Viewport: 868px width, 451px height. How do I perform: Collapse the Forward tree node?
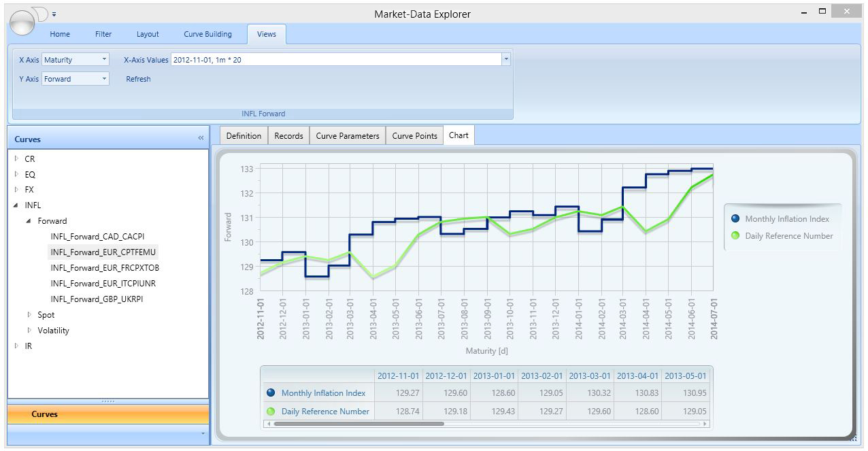tap(29, 221)
